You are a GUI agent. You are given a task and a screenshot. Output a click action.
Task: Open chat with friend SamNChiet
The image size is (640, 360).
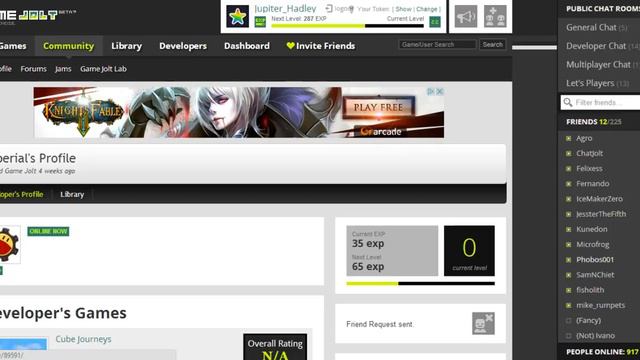(595, 275)
